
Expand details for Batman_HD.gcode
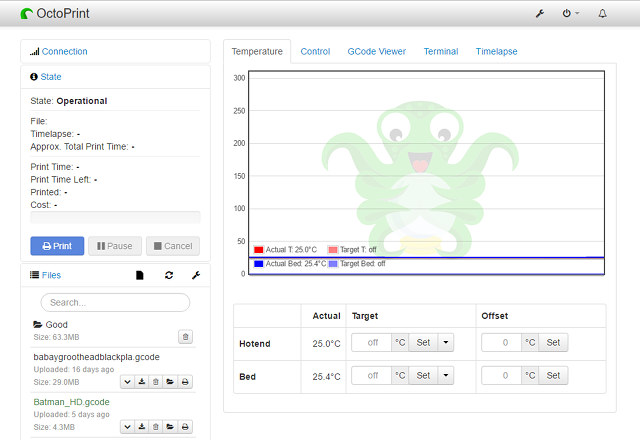pos(127,427)
